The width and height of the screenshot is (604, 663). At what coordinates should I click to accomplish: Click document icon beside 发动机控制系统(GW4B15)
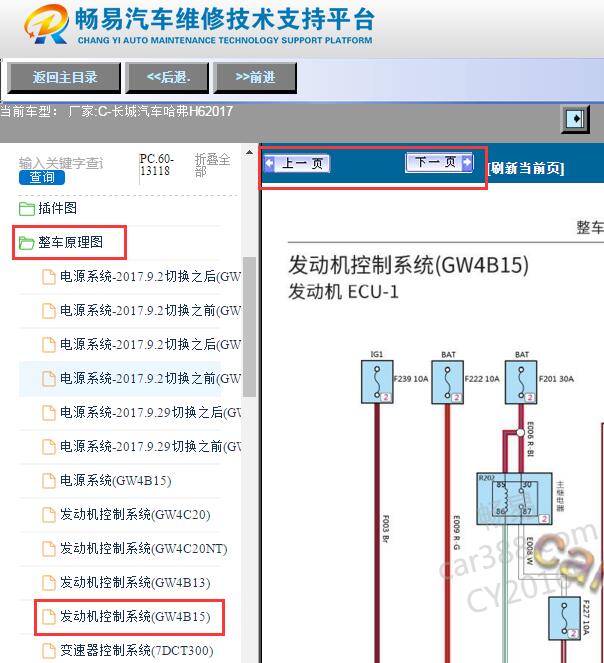click(49, 616)
